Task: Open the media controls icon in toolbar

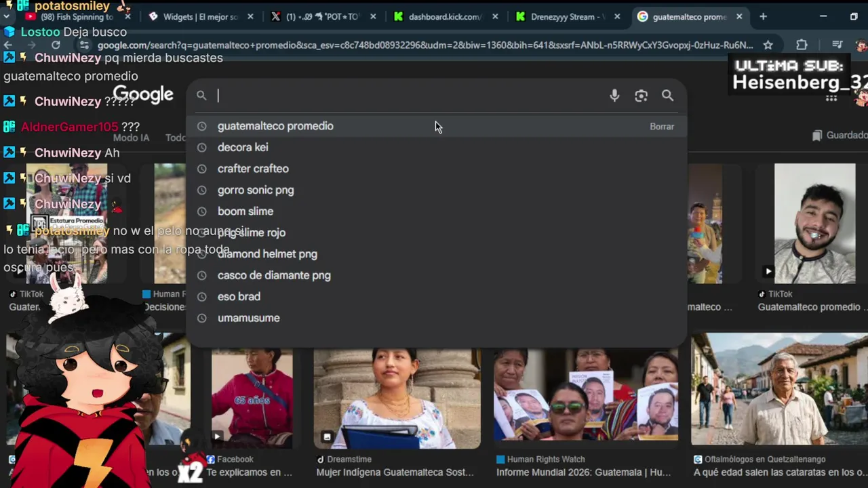Action: point(837,45)
